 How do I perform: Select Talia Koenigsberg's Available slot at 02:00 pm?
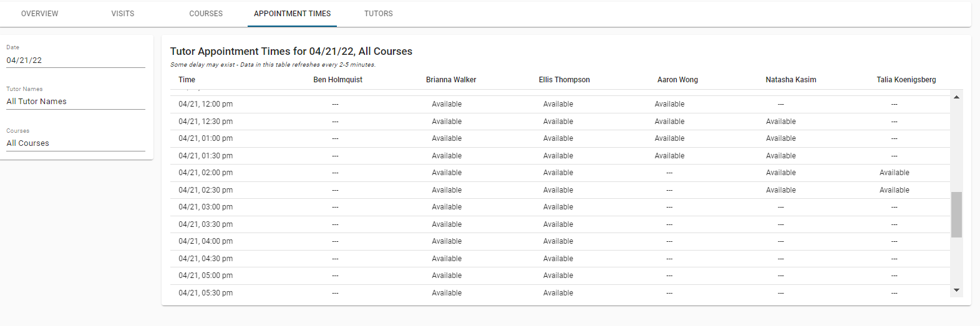coord(894,173)
